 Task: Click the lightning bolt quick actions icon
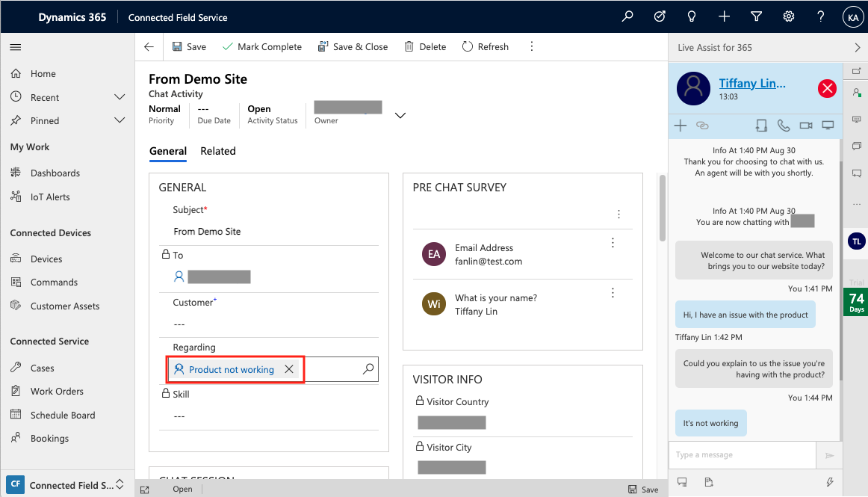point(830,482)
